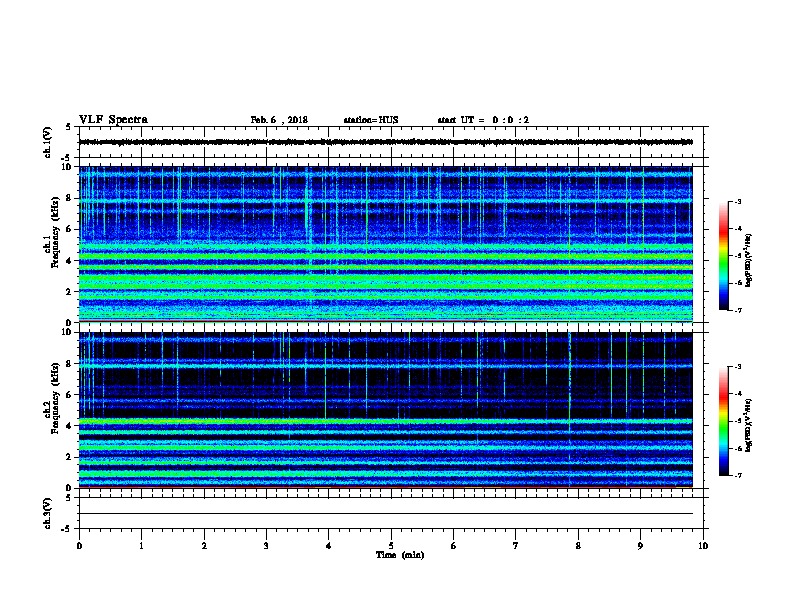Click the 'ch.1(V)' waveform axis label
Image resolution: width=792 pixels, height=612 pixels.
[x=48, y=142]
